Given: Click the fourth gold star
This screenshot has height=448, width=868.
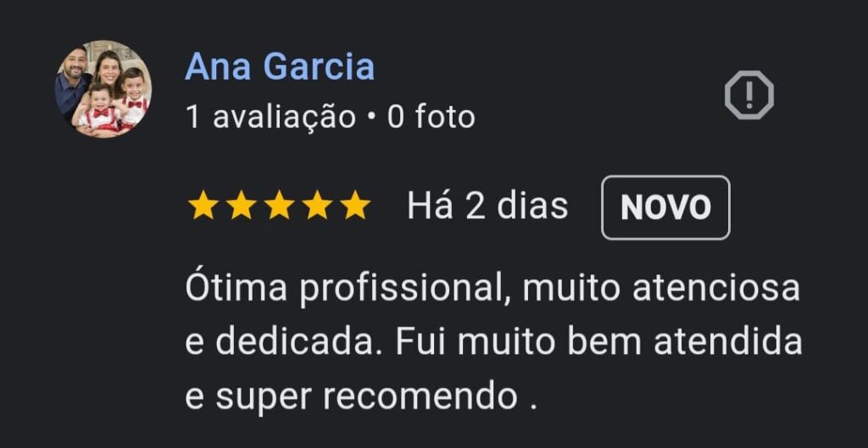Looking at the screenshot, I should (x=317, y=206).
